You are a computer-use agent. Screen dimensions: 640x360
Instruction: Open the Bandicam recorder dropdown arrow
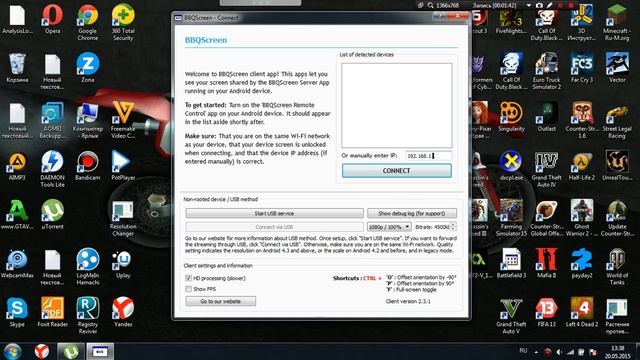click(x=529, y=5)
